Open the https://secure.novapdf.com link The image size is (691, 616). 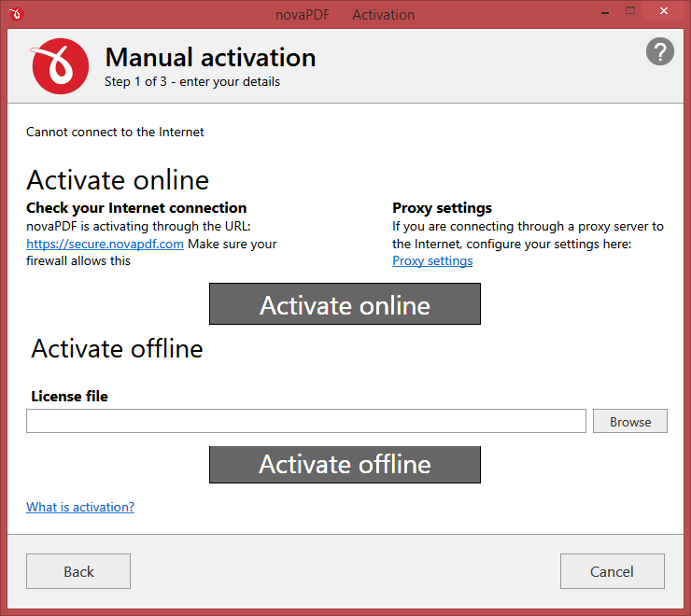(x=105, y=244)
